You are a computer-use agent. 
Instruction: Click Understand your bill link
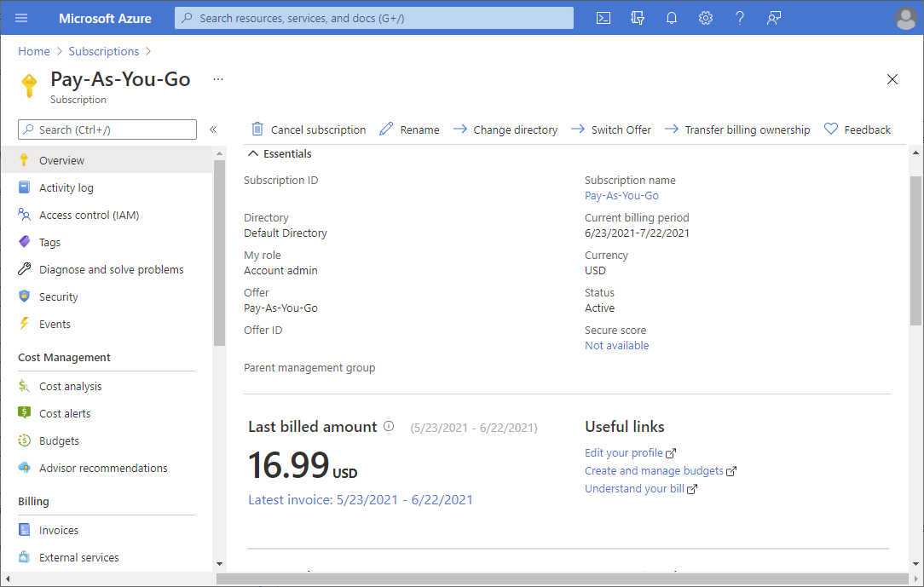634,489
